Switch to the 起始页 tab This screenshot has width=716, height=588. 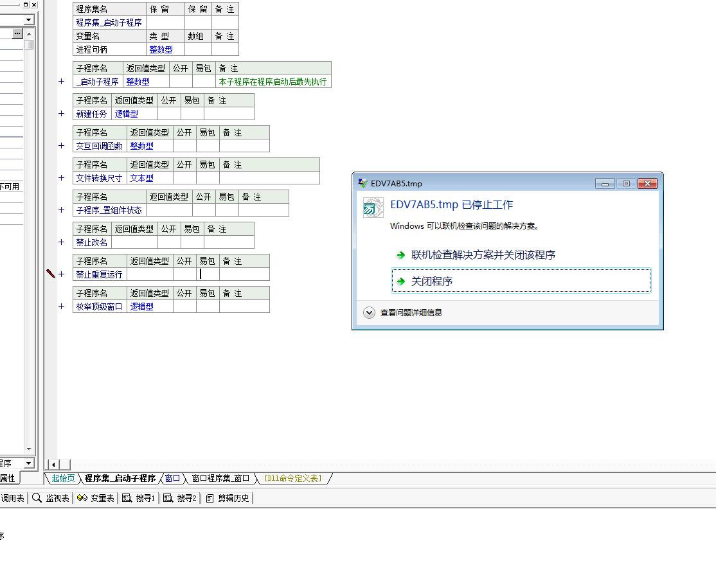[63, 478]
